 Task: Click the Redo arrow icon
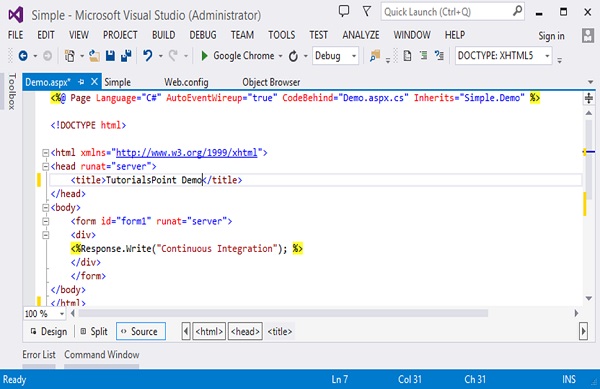[x=173, y=56]
